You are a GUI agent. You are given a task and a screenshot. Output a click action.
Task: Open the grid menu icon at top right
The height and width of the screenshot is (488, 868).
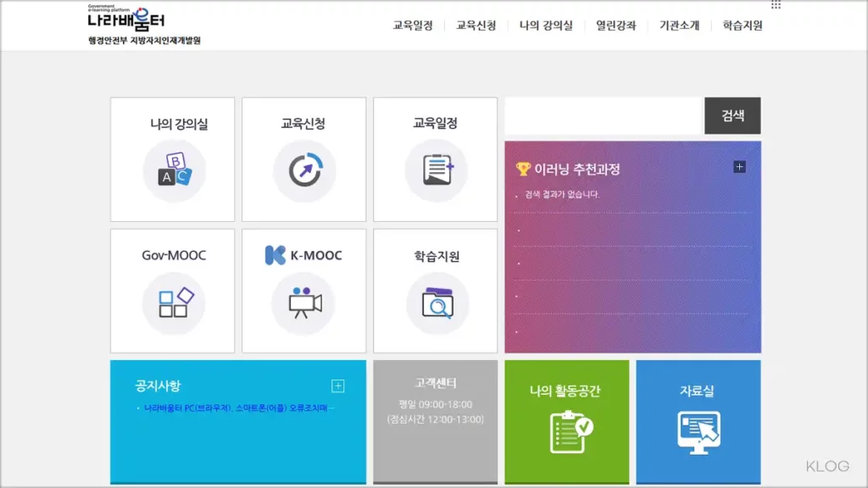pos(776,4)
